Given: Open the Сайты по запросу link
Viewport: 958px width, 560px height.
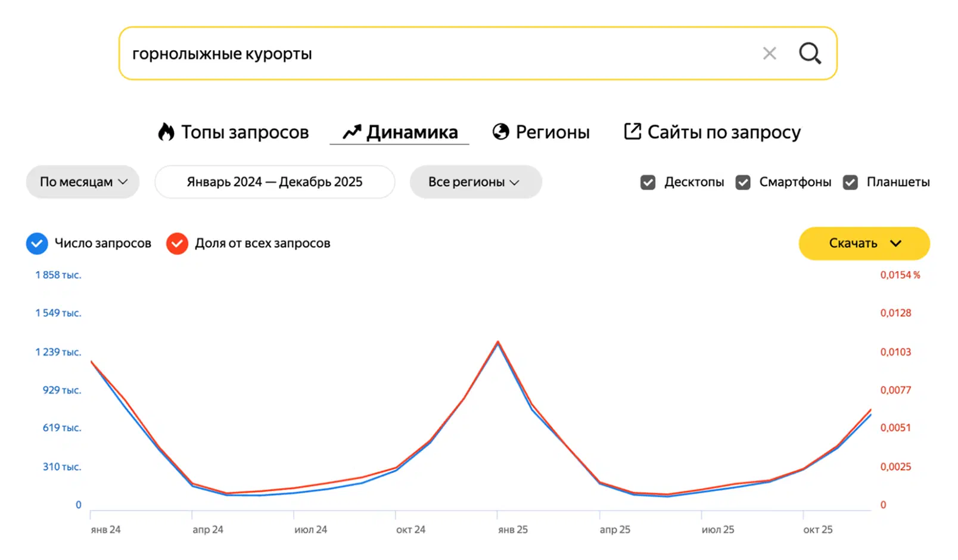Looking at the screenshot, I should [x=712, y=132].
